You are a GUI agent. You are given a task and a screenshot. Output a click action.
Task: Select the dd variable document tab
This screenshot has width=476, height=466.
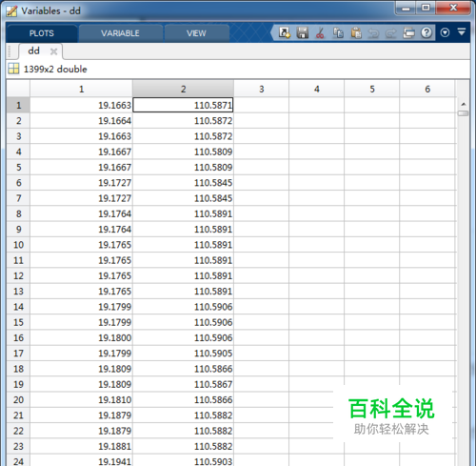(x=34, y=51)
